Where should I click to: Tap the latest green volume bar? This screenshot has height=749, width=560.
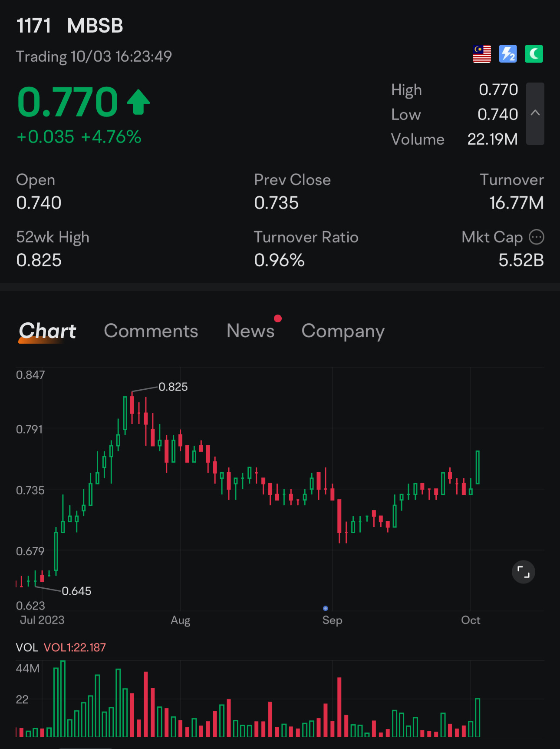coord(478,718)
